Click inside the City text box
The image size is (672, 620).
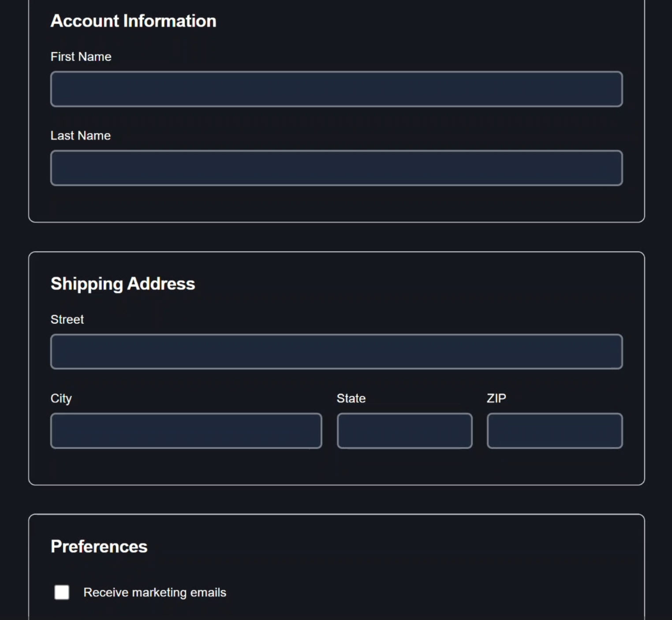pyautogui.click(x=186, y=430)
